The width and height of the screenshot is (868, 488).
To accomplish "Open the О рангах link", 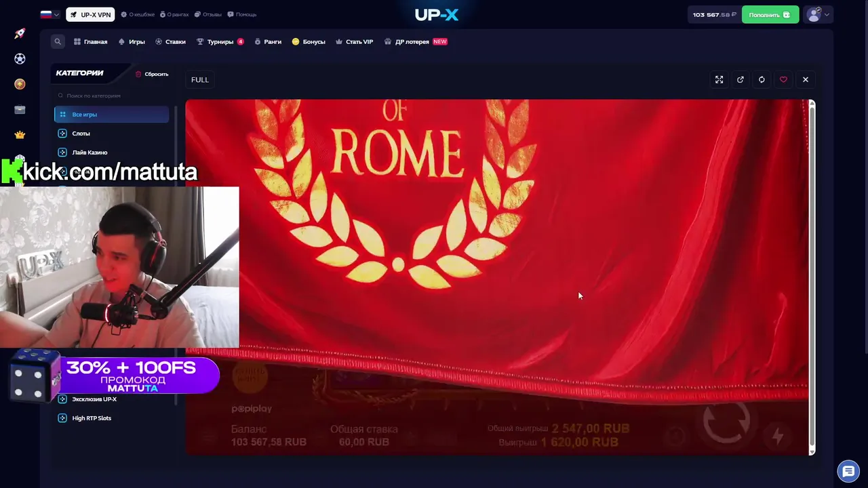I will (174, 14).
